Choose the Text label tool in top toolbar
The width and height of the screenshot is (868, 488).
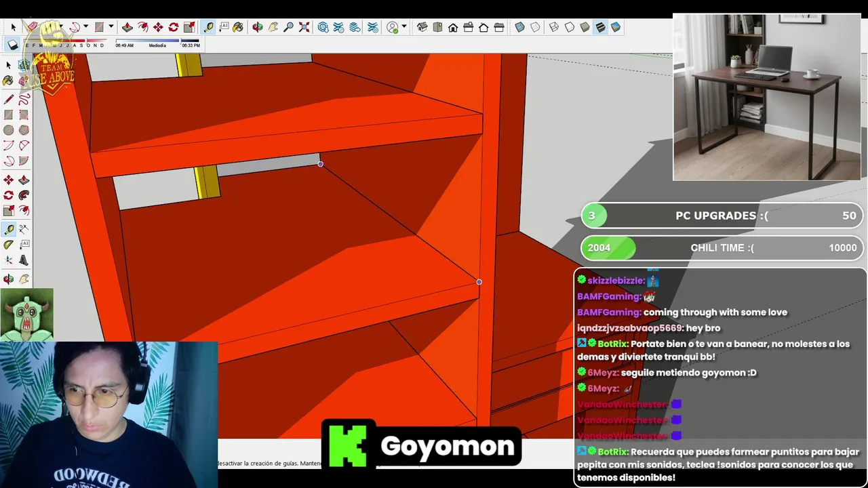(224, 27)
